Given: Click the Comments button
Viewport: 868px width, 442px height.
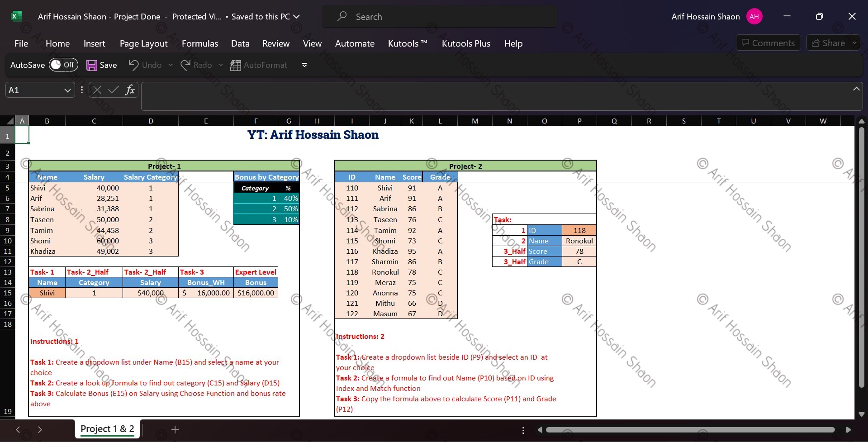Looking at the screenshot, I should tap(768, 43).
